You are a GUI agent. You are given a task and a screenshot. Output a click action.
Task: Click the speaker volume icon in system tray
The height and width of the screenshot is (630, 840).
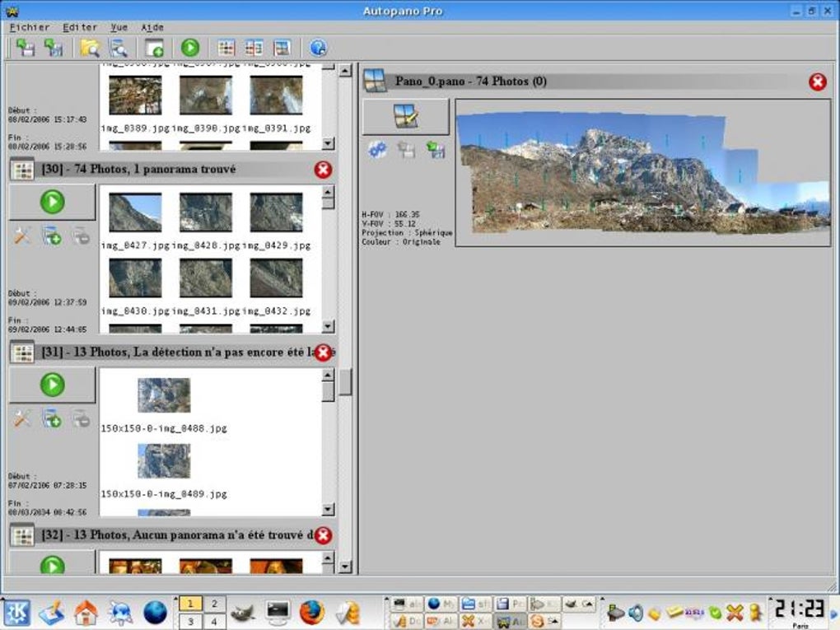[636, 613]
